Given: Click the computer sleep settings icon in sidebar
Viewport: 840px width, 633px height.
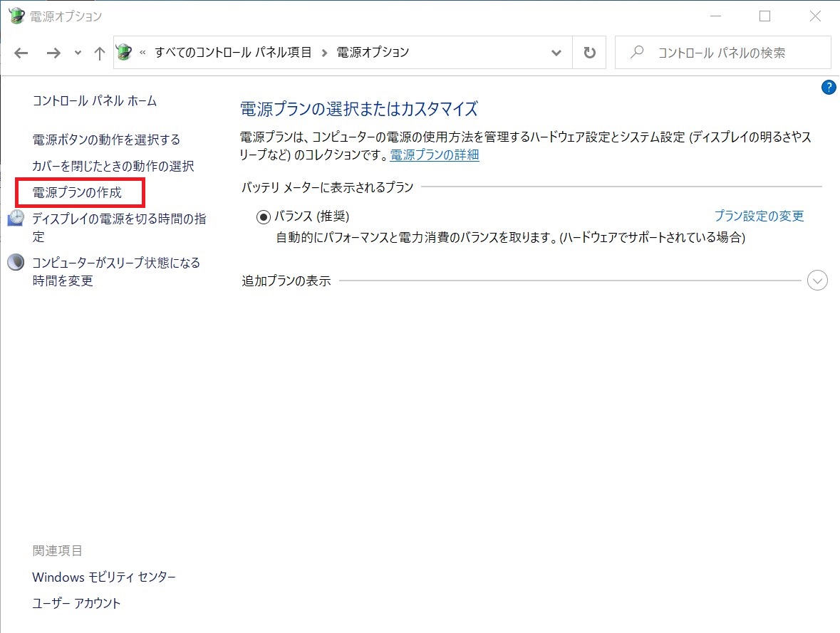Looking at the screenshot, I should 16,262.
